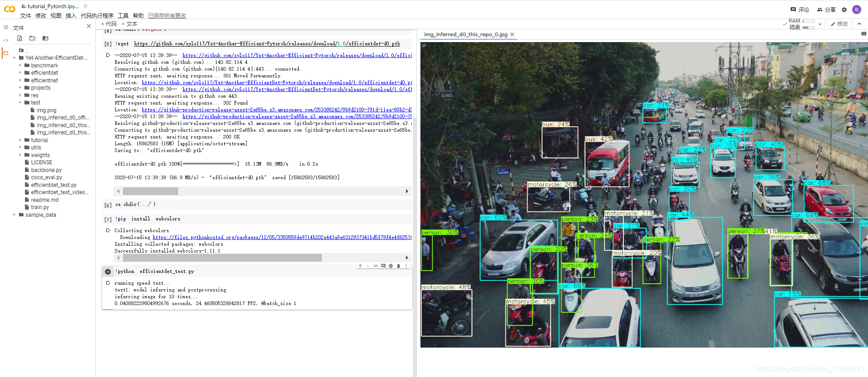Open the 评论 comments button
868x377 pixels.
[x=800, y=10]
